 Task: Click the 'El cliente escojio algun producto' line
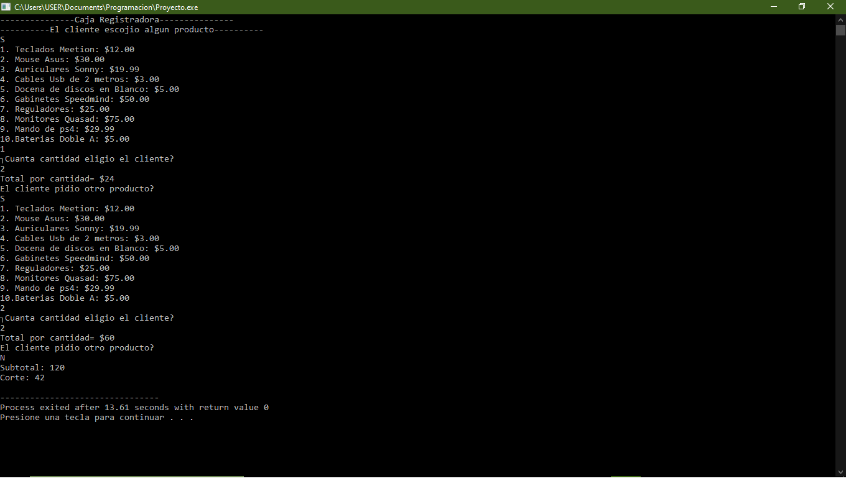[x=132, y=30]
